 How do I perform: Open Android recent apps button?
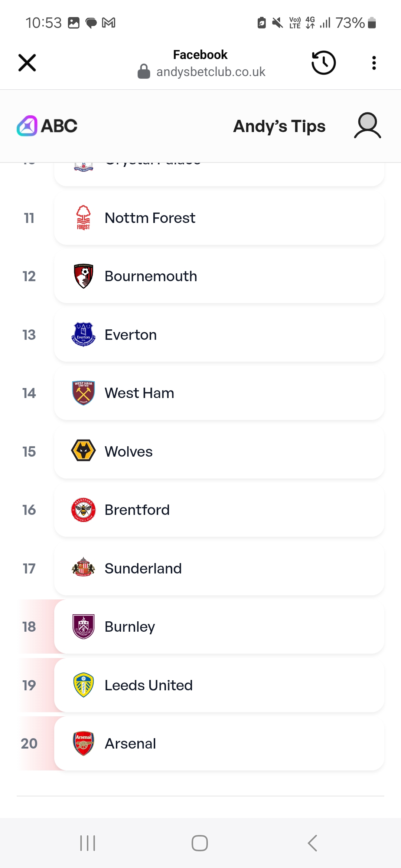[88, 843]
